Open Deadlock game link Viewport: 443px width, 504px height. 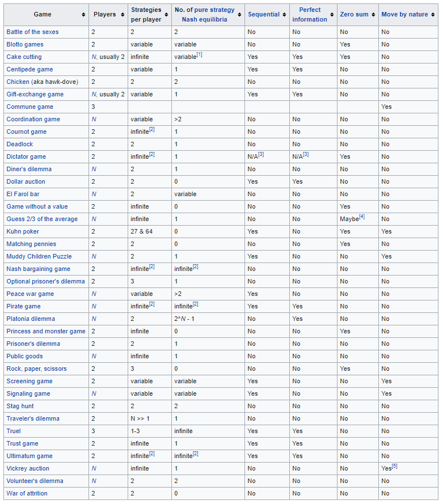pos(20,145)
